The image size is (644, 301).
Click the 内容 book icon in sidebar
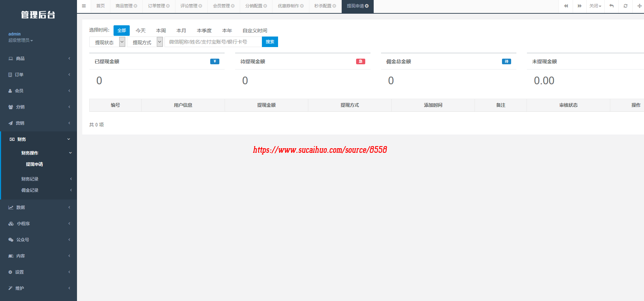click(11, 256)
